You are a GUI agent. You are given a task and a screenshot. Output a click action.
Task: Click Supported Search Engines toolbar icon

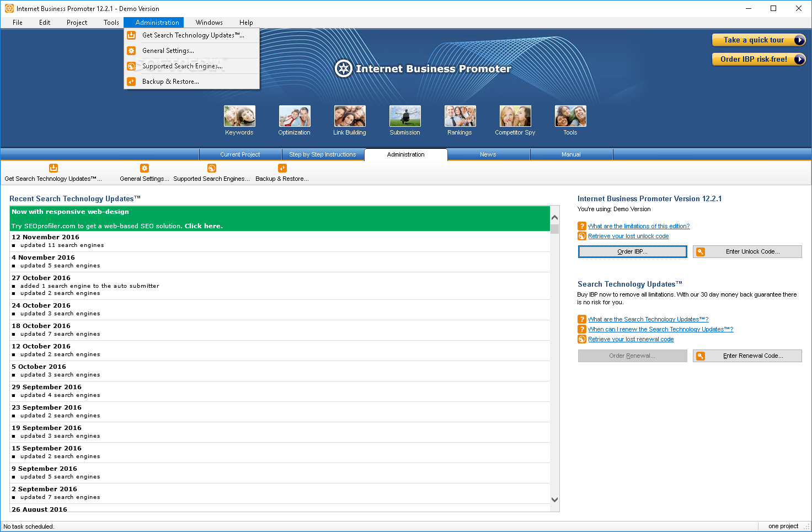[212, 168]
